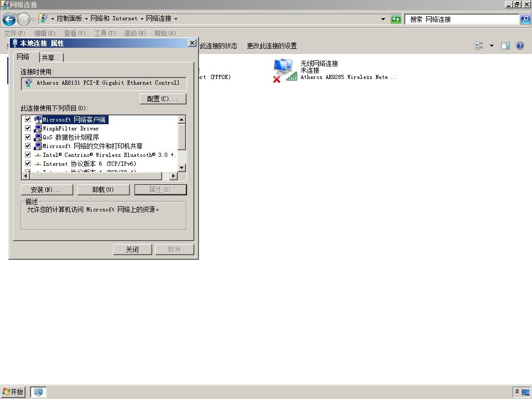Open the 开始 start menu
Screen dimensions: 532x399
[13, 392]
